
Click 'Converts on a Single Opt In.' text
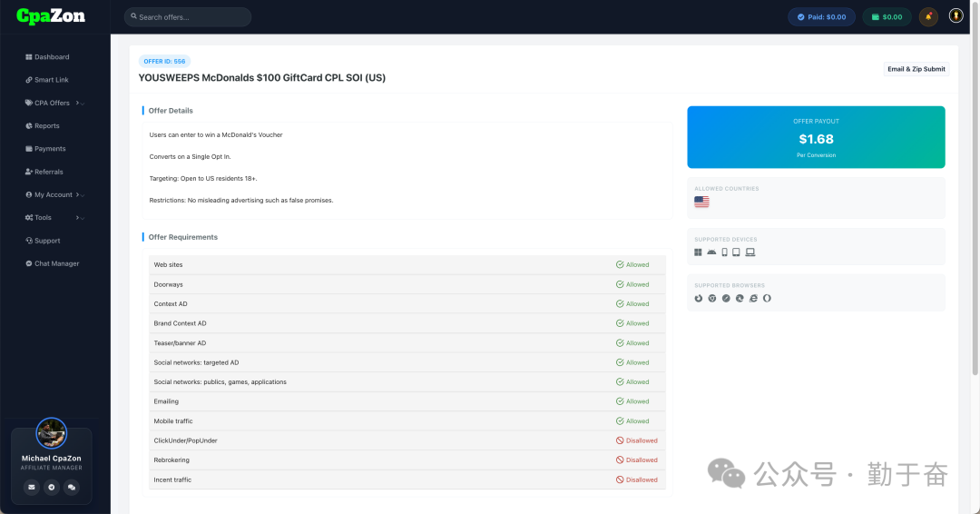coord(190,157)
